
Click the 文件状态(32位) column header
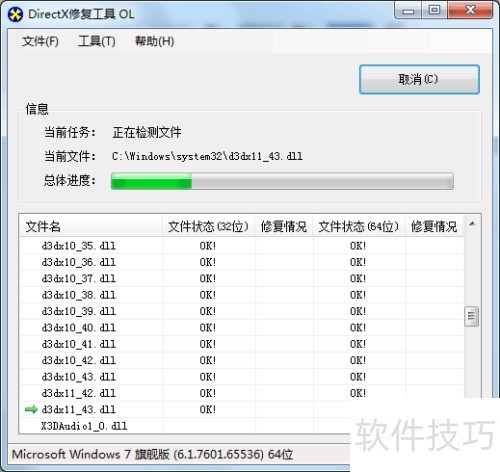click(209, 227)
